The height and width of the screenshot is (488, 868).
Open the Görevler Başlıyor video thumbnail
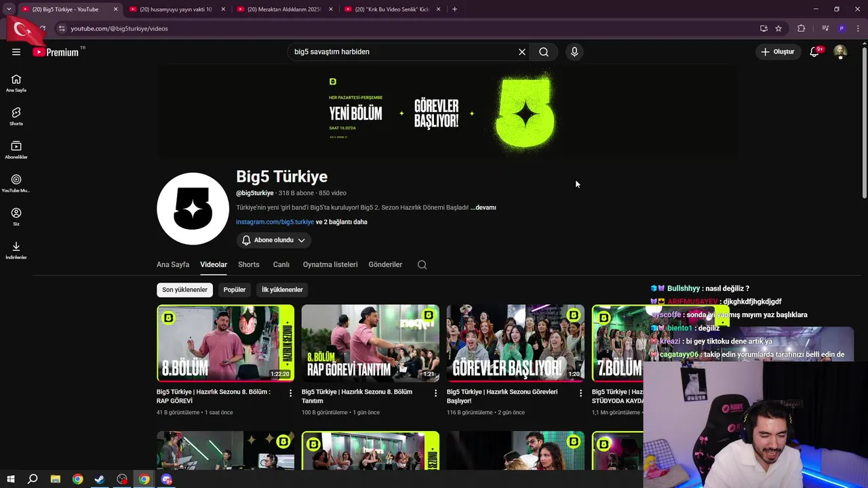[x=515, y=343]
